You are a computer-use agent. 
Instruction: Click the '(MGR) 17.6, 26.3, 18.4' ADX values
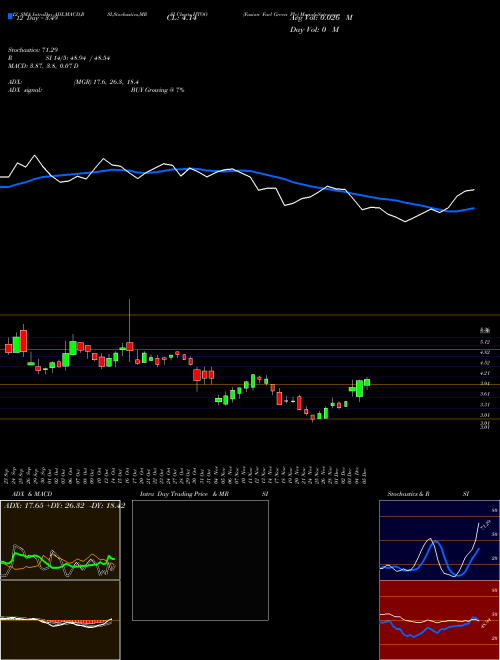click(x=106, y=82)
